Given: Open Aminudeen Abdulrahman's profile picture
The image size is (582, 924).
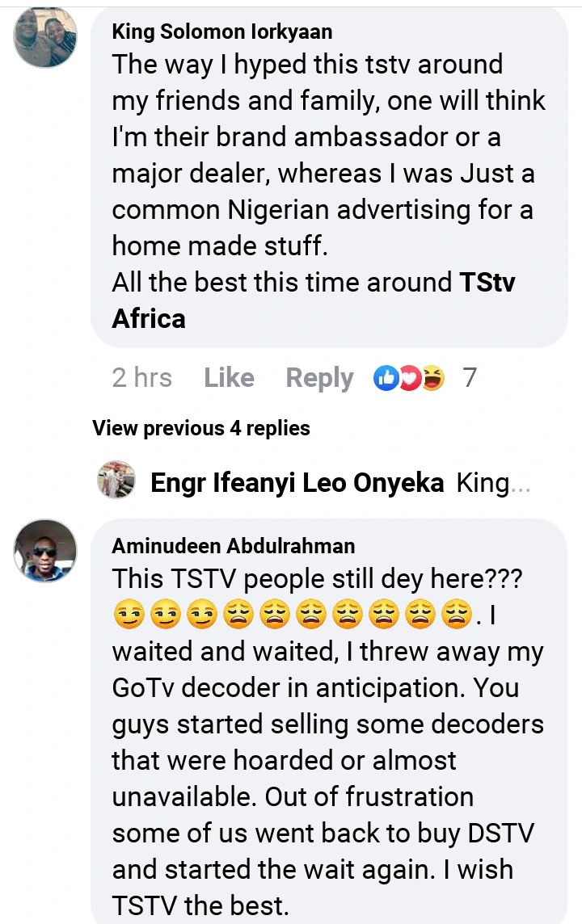Looking at the screenshot, I should (45, 550).
